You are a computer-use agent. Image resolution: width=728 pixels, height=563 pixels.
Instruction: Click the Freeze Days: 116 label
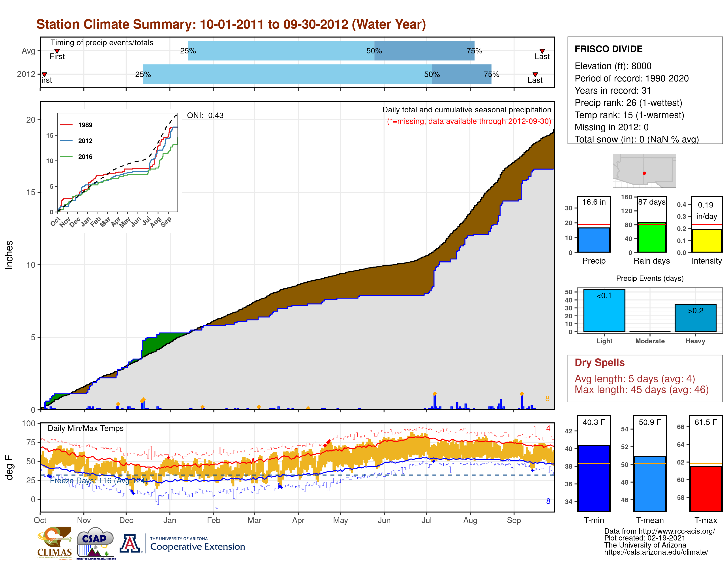pos(99,481)
